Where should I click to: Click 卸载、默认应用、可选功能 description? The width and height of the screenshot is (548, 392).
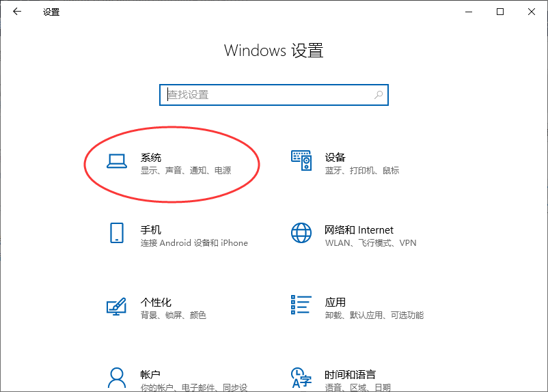(374, 315)
